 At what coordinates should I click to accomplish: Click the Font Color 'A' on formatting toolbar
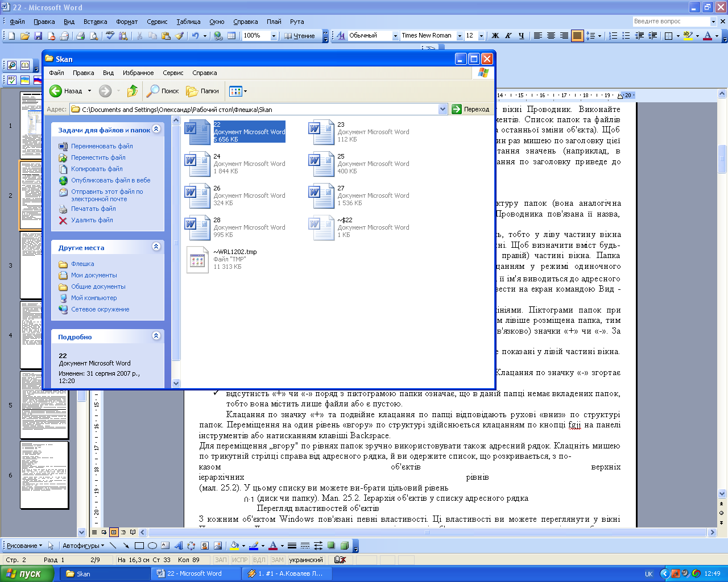708,36
